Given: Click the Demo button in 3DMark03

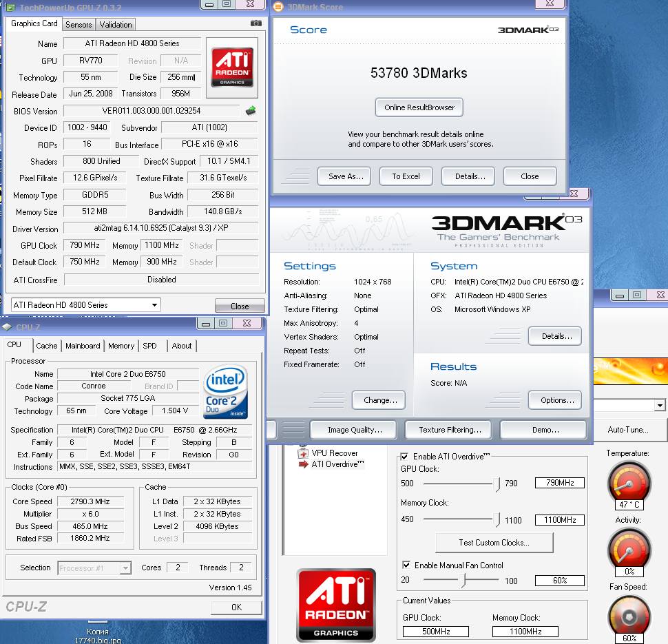Looking at the screenshot, I should tap(543, 430).
